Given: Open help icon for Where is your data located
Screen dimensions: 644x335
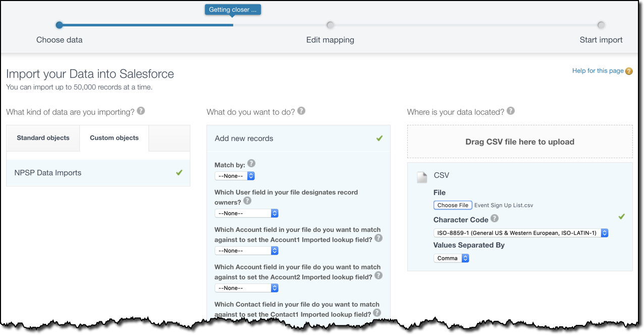Looking at the screenshot, I should [x=511, y=111].
